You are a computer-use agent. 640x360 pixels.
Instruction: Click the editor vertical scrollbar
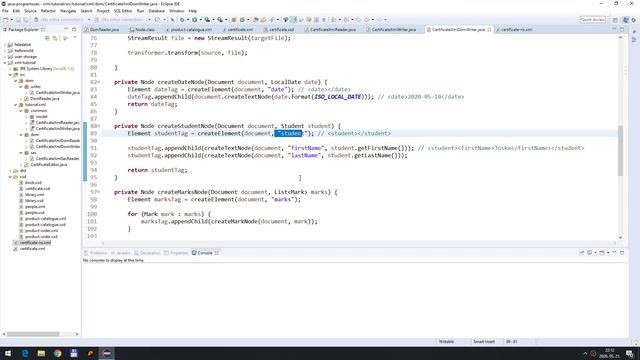point(620,151)
